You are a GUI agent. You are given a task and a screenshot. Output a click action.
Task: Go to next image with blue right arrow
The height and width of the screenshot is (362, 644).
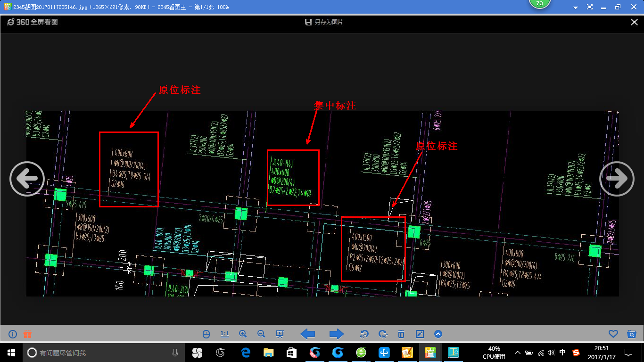(x=336, y=334)
